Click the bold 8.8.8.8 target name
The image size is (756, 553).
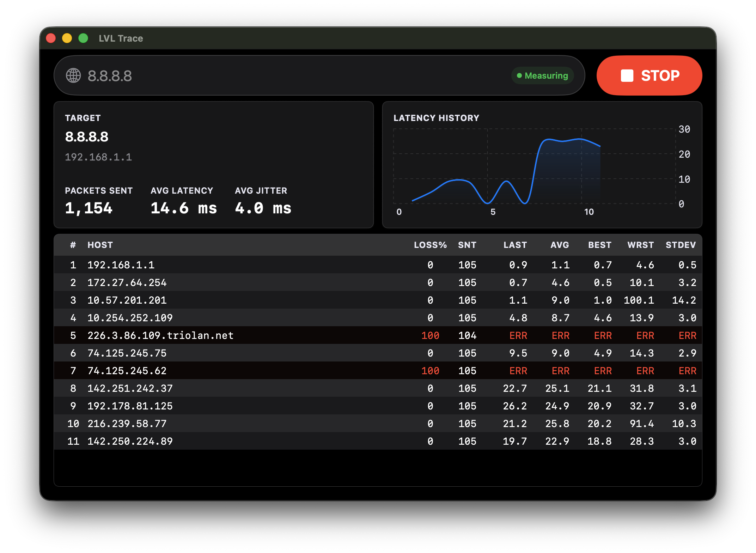point(87,137)
